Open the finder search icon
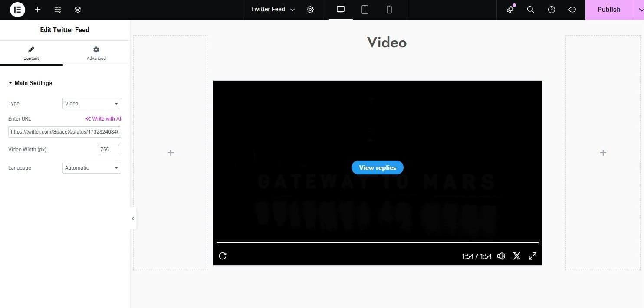 coord(531,10)
